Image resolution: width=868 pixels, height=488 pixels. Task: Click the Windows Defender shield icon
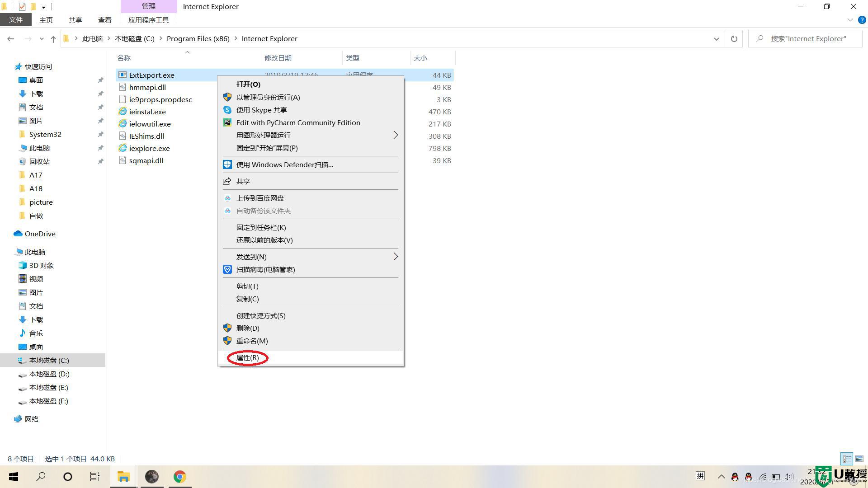point(227,164)
